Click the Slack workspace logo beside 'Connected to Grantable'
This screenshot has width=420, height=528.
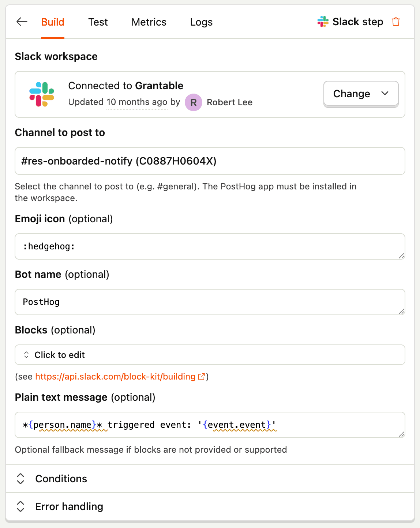click(41, 94)
